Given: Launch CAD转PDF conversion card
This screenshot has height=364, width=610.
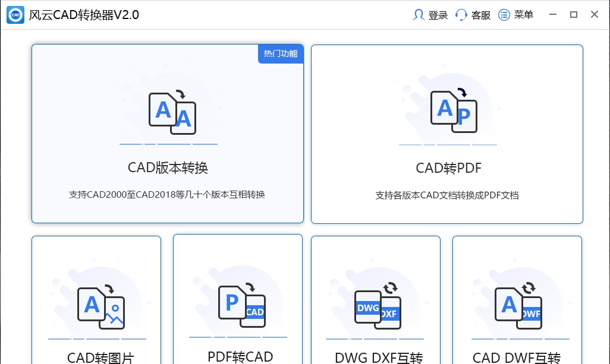Looking at the screenshot, I should [447, 134].
